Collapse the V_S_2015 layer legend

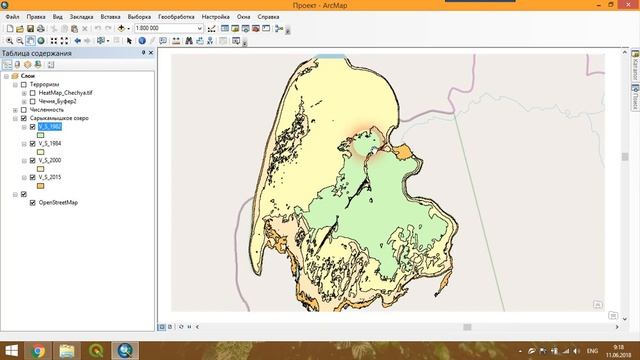pos(24,178)
